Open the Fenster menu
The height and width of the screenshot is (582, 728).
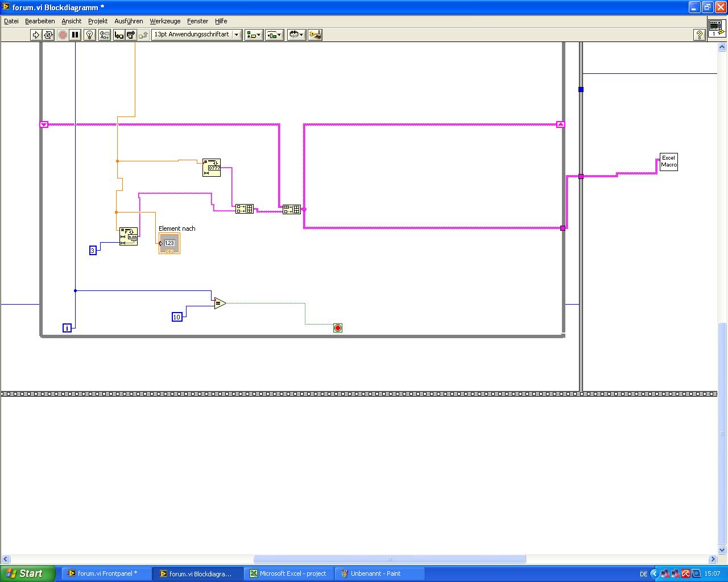[x=197, y=21]
